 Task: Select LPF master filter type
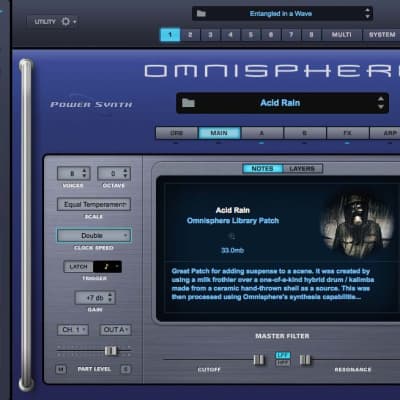283,356
